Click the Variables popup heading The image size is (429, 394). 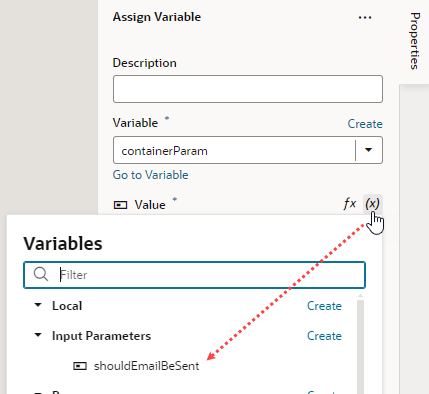click(x=63, y=243)
